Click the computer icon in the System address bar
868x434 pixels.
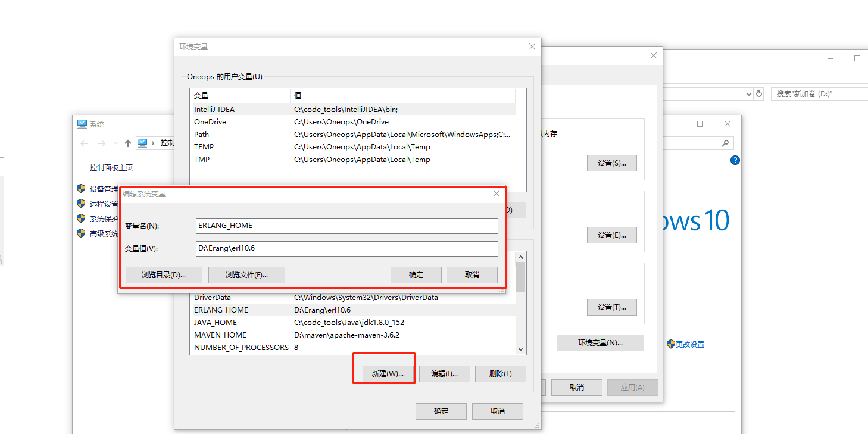[x=142, y=143]
